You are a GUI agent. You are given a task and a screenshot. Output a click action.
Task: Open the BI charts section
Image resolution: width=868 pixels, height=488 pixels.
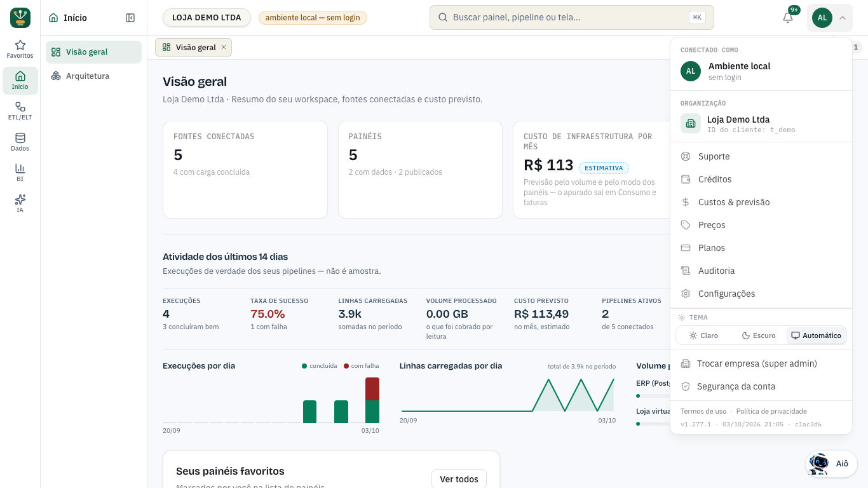[20, 173]
